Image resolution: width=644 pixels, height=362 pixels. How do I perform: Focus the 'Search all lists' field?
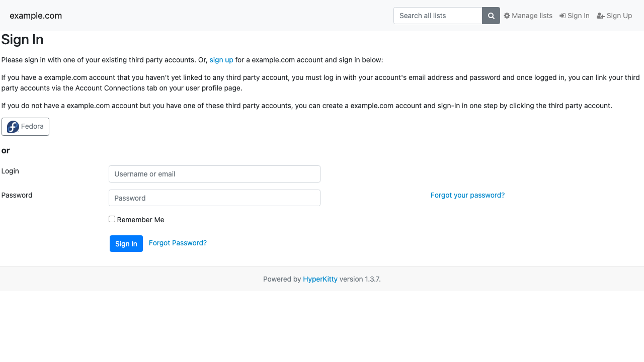coord(438,16)
